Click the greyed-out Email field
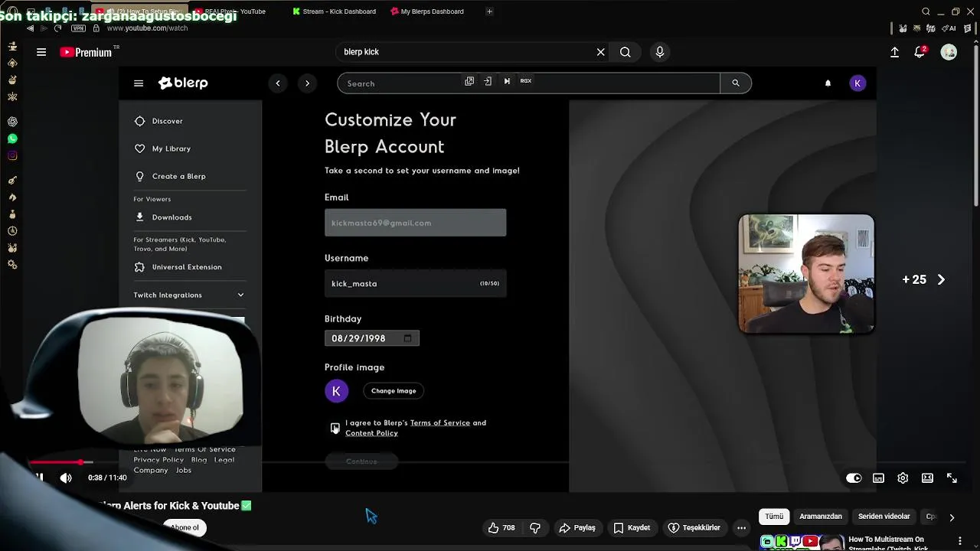 click(415, 223)
